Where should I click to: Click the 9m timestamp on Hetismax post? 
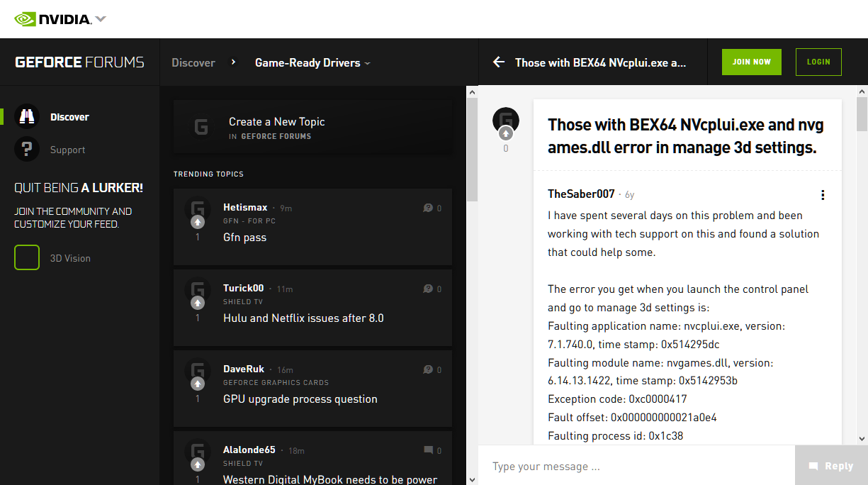pyautogui.click(x=286, y=208)
